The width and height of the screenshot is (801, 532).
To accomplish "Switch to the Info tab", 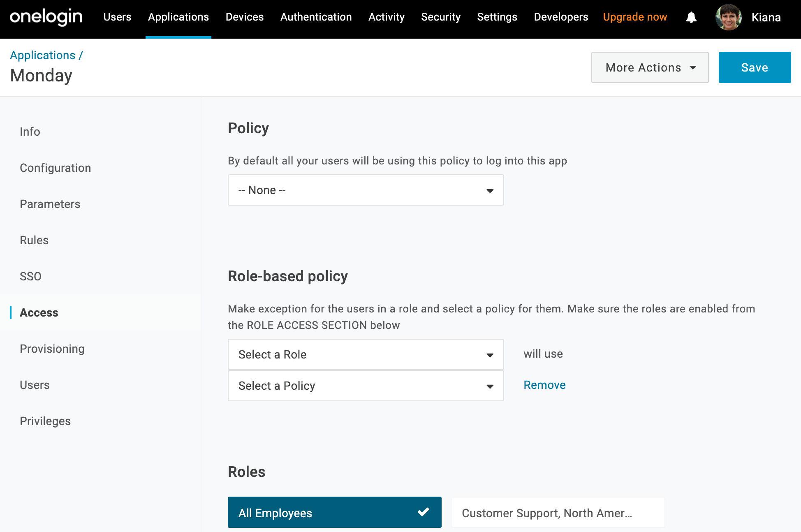I will coord(30,132).
